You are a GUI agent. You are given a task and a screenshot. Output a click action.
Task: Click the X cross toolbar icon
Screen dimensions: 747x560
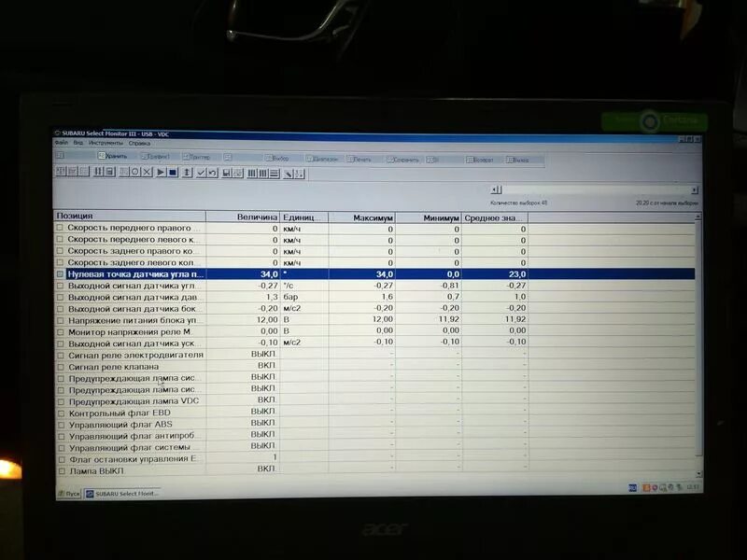(147, 172)
